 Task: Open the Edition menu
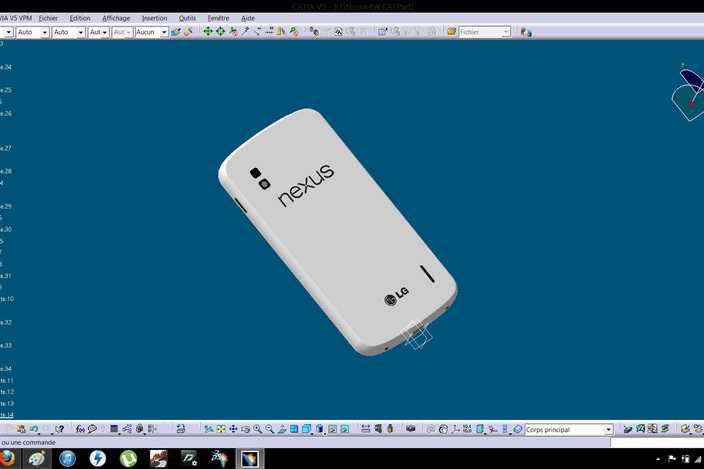click(80, 18)
